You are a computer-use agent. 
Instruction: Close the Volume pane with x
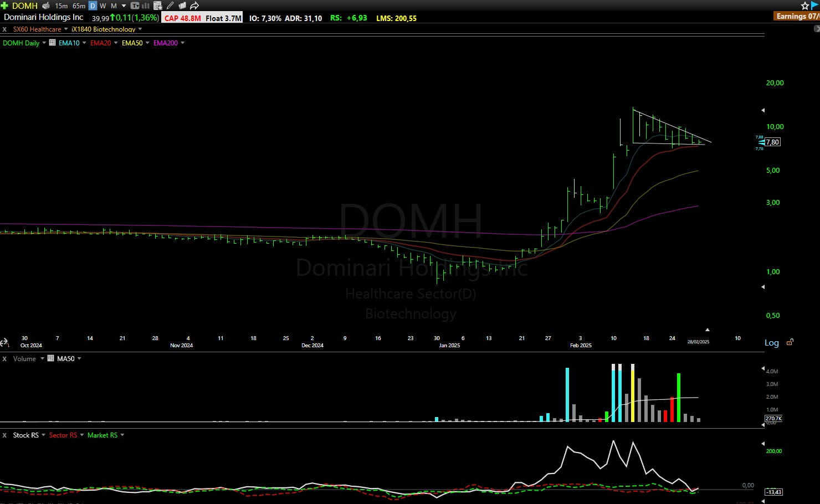(x=4, y=359)
